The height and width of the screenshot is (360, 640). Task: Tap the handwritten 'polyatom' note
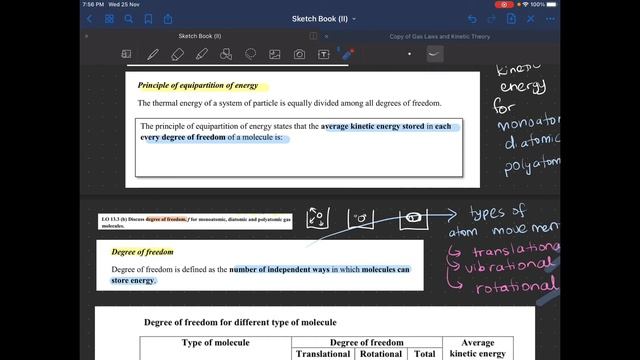[x=532, y=165]
